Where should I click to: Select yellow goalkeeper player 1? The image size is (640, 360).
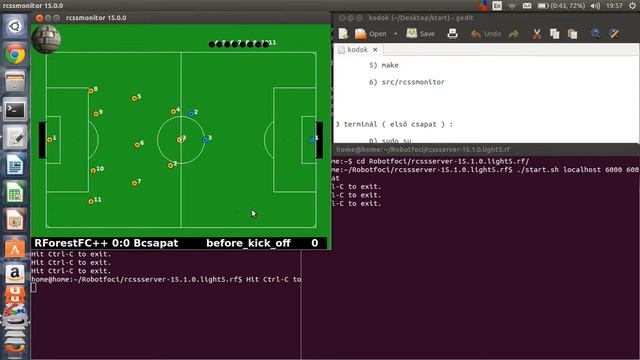[x=50, y=140]
